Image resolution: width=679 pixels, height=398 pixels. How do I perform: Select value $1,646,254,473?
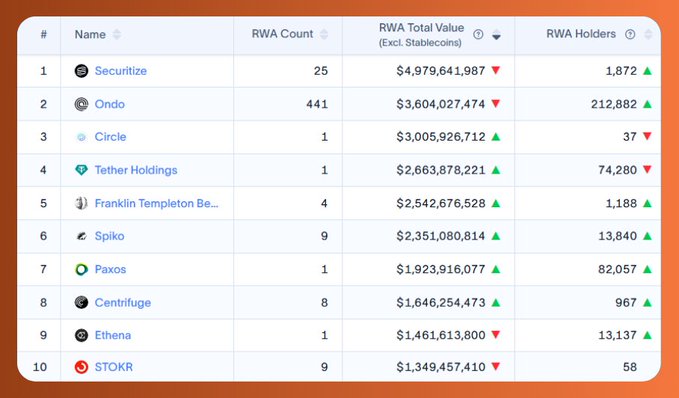click(x=441, y=302)
